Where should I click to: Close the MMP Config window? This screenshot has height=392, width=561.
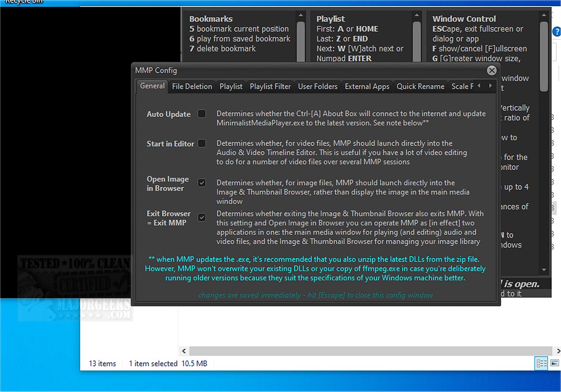point(492,70)
